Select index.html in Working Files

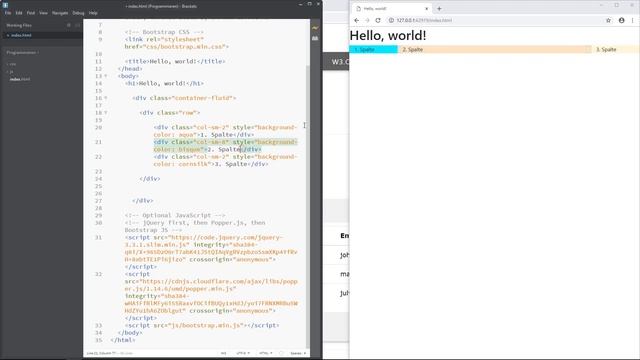tap(21, 36)
